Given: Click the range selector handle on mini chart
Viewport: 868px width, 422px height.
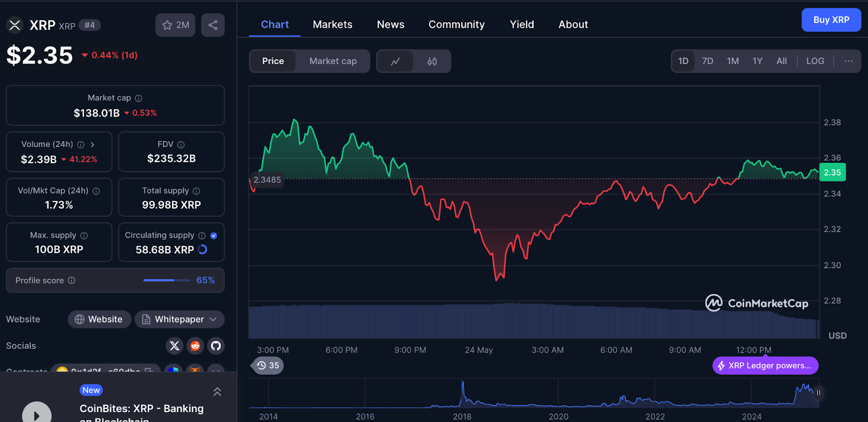Looking at the screenshot, I should pyautogui.click(x=819, y=392).
